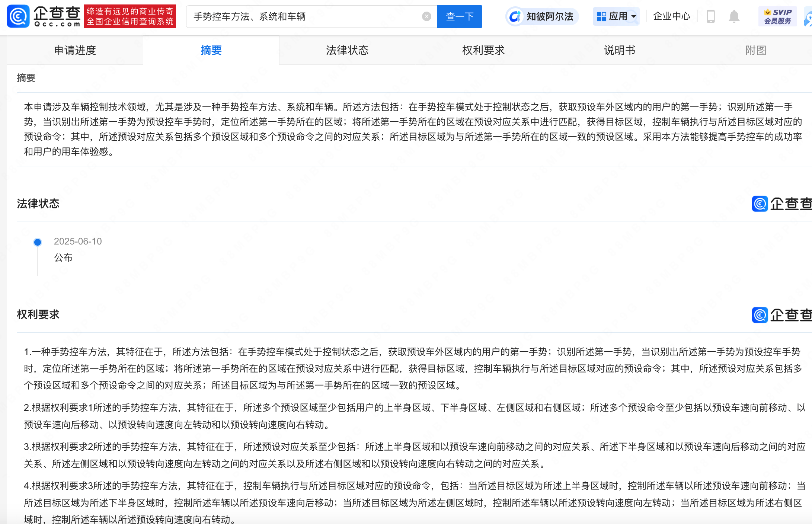Open SVIP 会员服务 badge

point(777,16)
